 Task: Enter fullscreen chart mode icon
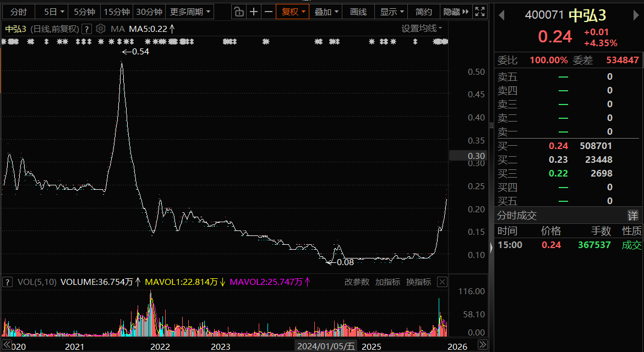click(480, 12)
